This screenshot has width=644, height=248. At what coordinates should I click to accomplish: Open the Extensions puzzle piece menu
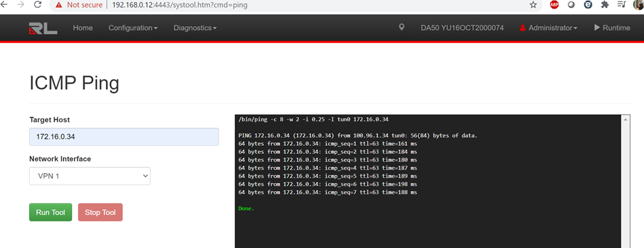tap(605, 5)
